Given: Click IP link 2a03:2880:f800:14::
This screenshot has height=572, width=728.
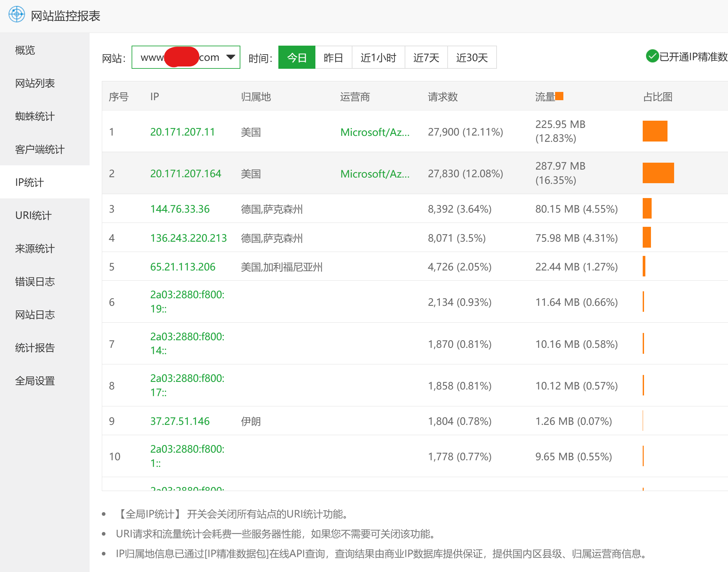Looking at the screenshot, I should pos(187,344).
